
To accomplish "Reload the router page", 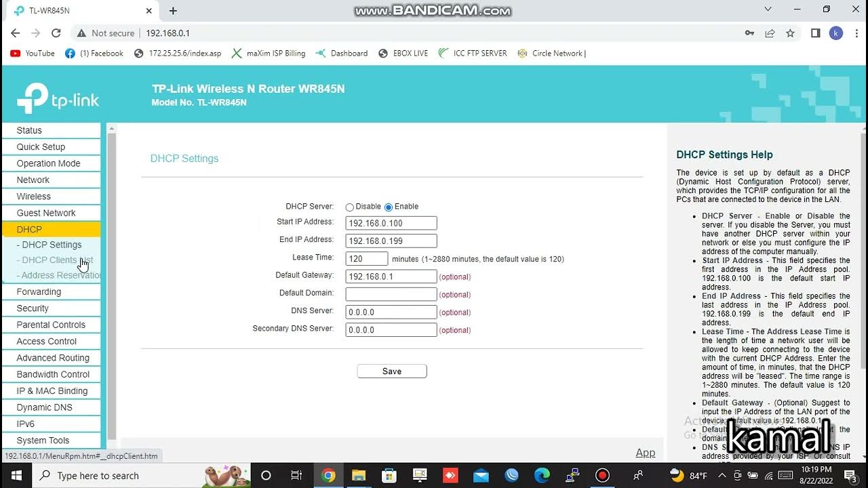I will 56,33.
